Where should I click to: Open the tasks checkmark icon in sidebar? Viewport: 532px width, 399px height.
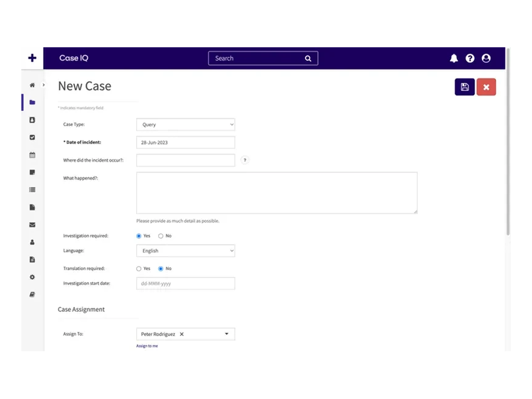point(32,137)
